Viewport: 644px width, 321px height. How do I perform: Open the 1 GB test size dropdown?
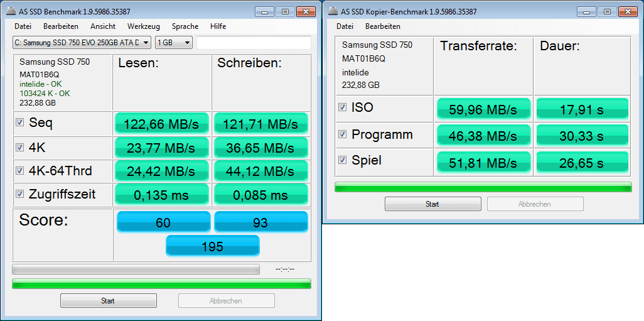174,42
